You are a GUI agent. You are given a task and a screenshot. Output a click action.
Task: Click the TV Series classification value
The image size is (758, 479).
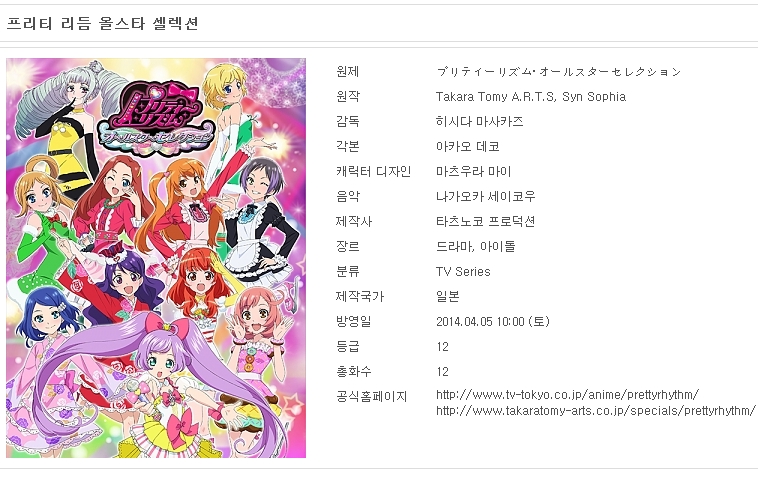click(x=463, y=272)
